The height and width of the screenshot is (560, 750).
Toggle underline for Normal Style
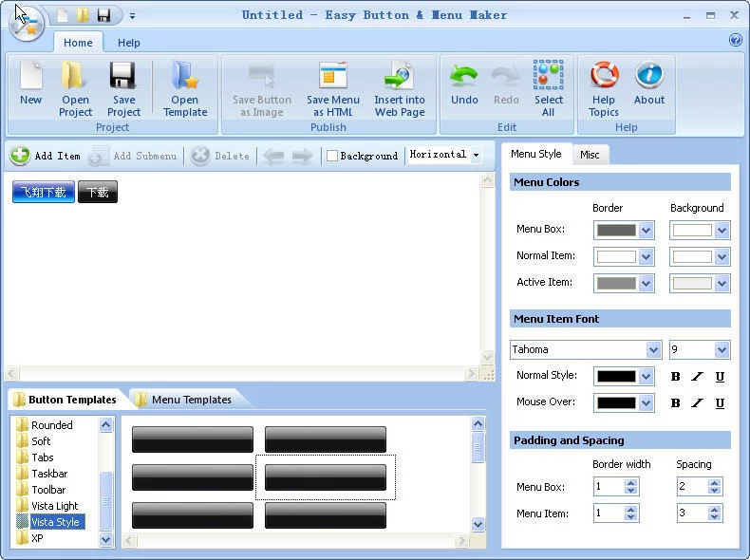pos(720,377)
